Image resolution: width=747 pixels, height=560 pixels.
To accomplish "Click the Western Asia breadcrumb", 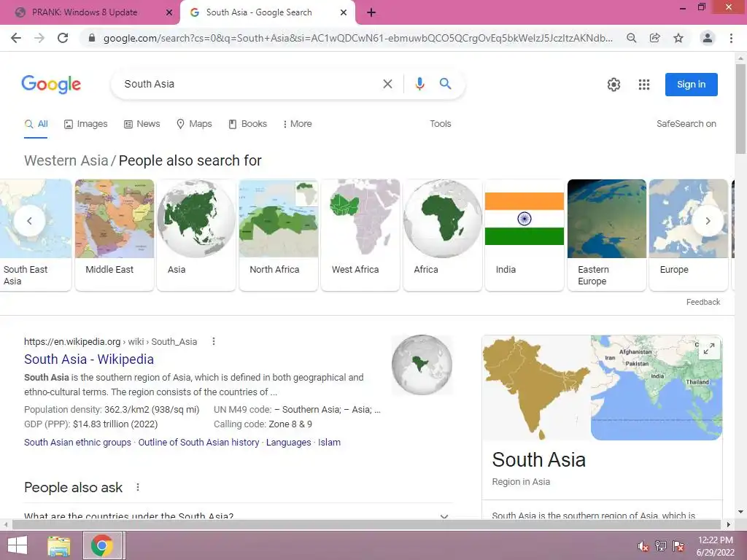I will tap(66, 160).
